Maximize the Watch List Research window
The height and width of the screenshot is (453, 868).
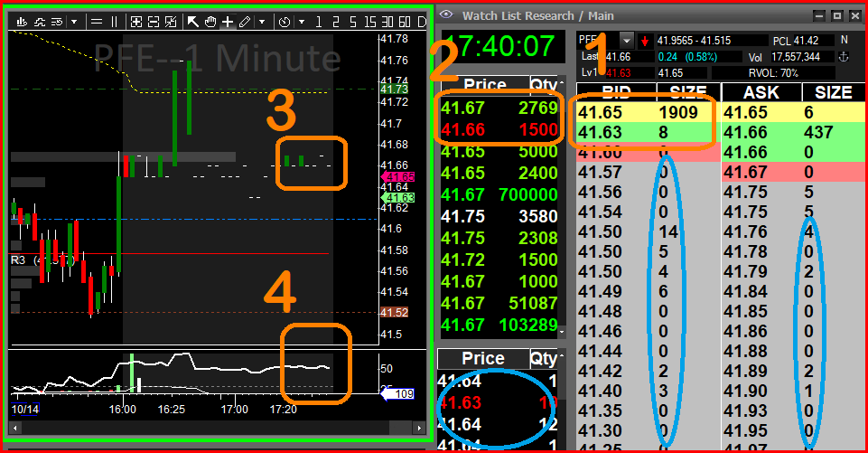836,15
